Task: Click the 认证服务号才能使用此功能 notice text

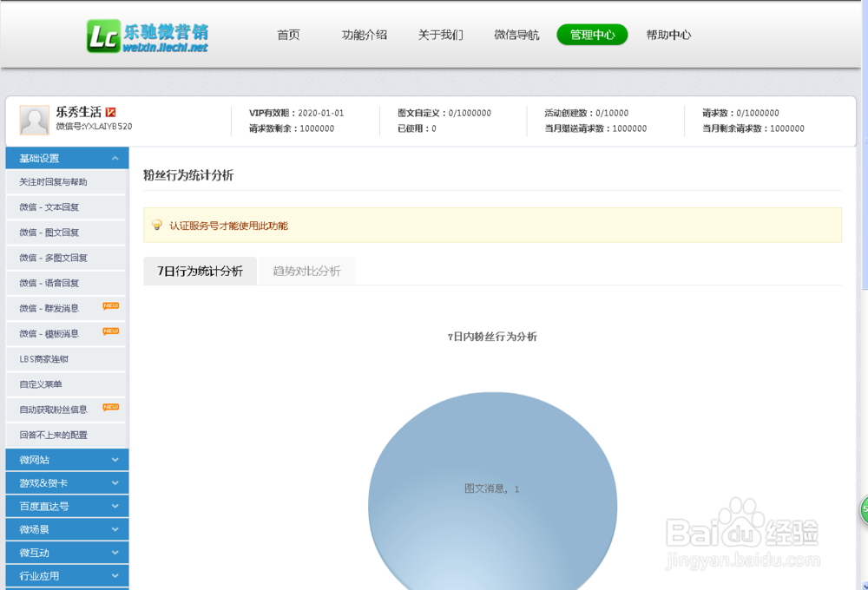Action: 228,226
